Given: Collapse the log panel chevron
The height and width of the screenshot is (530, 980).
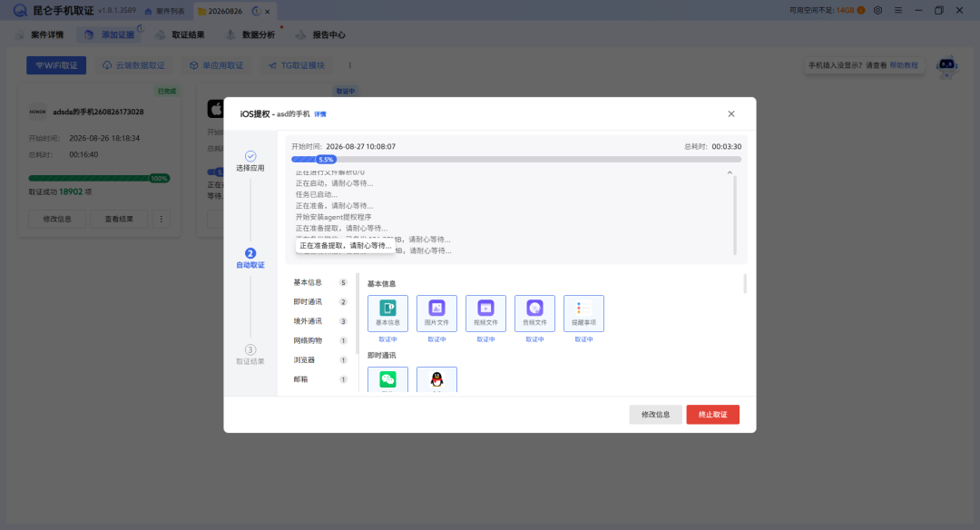Looking at the screenshot, I should [730, 172].
